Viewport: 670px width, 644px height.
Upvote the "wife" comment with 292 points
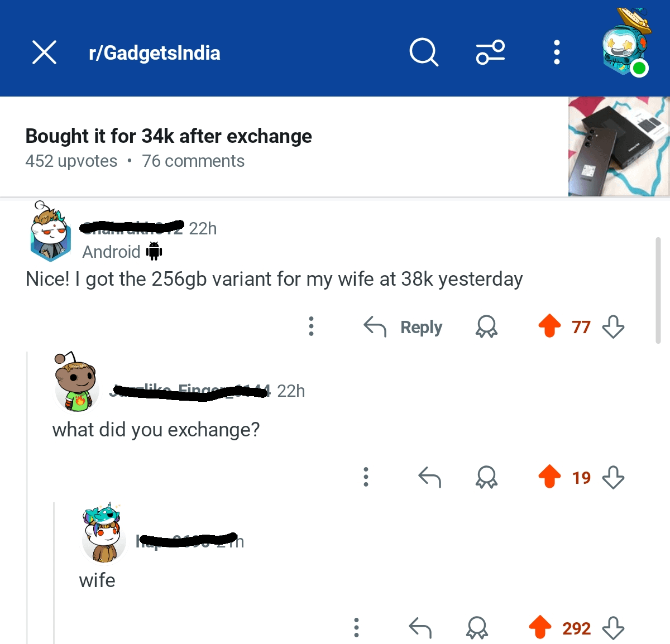pos(540,627)
